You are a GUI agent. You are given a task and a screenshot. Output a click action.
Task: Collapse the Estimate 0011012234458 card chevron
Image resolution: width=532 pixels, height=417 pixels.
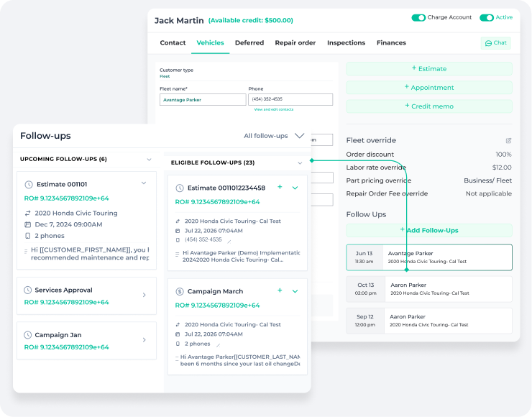pos(295,188)
